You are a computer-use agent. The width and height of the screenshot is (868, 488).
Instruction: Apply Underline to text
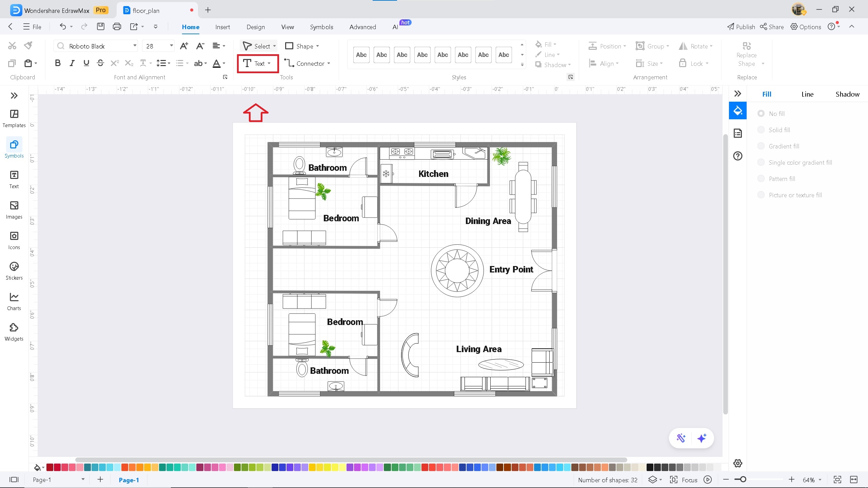[86, 63]
